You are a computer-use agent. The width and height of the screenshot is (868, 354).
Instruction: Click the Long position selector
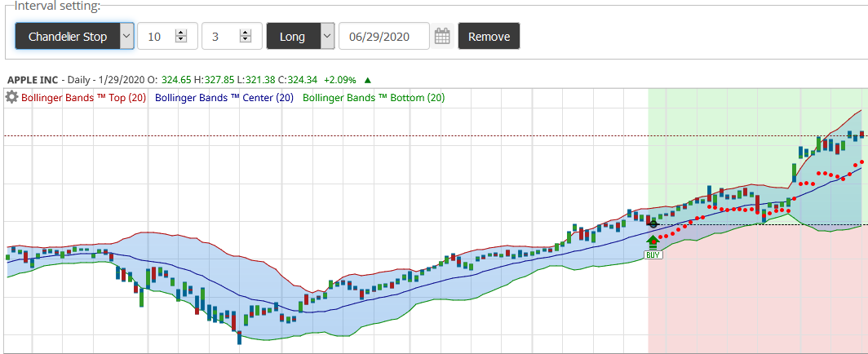pos(292,36)
